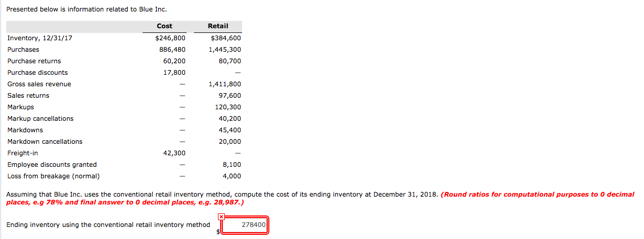This screenshot has height=239, width=644.
Task: Click the Purchases retail value 1,445,300
Action: pos(225,50)
